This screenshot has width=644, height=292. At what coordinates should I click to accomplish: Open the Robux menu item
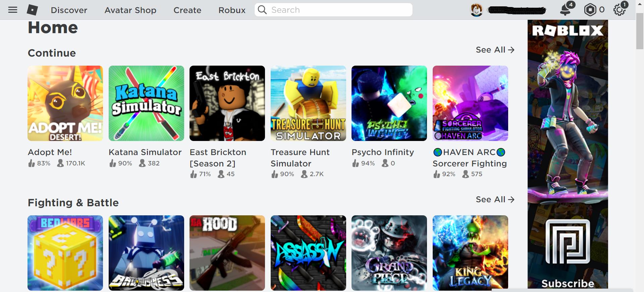pyautogui.click(x=232, y=10)
